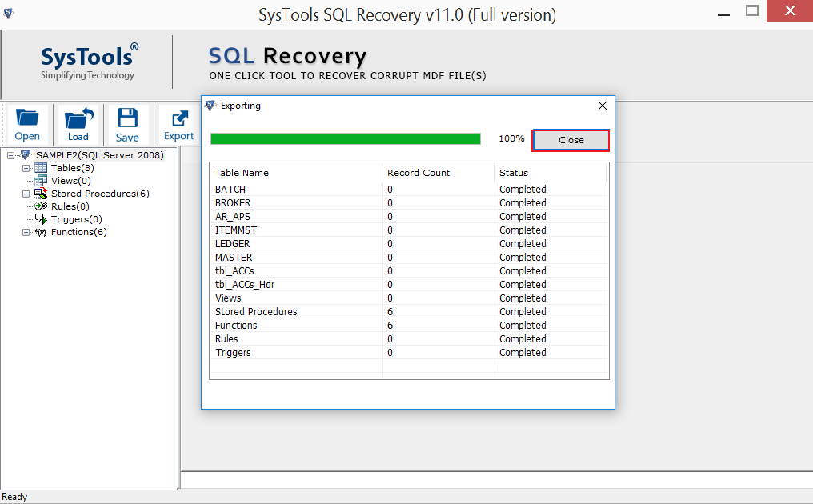Screen dimensions: 813x504
Task: Dismiss Exporting dialog with X icon
Action: coord(602,106)
